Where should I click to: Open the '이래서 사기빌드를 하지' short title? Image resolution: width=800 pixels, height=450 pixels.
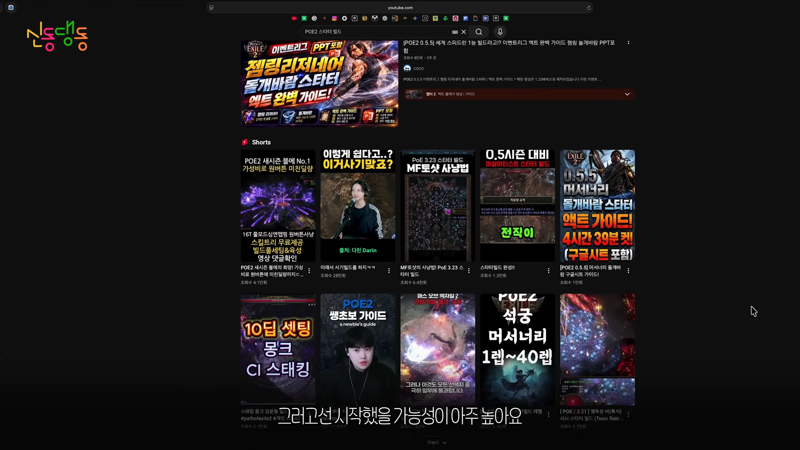[347, 267]
